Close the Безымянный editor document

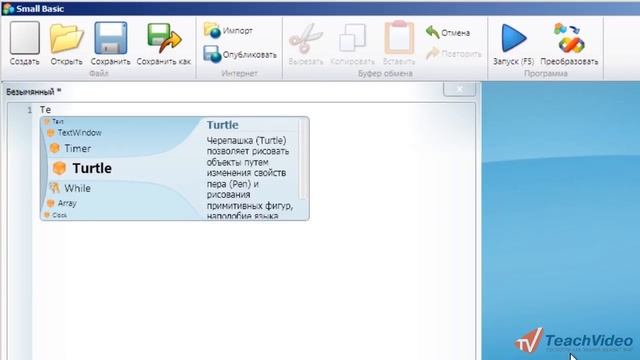click(460, 89)
